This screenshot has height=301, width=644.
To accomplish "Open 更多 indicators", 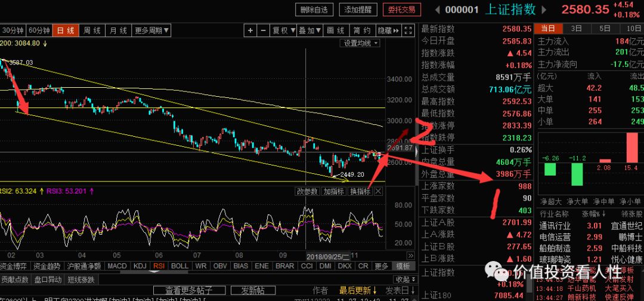I will (x=382, y=266).
